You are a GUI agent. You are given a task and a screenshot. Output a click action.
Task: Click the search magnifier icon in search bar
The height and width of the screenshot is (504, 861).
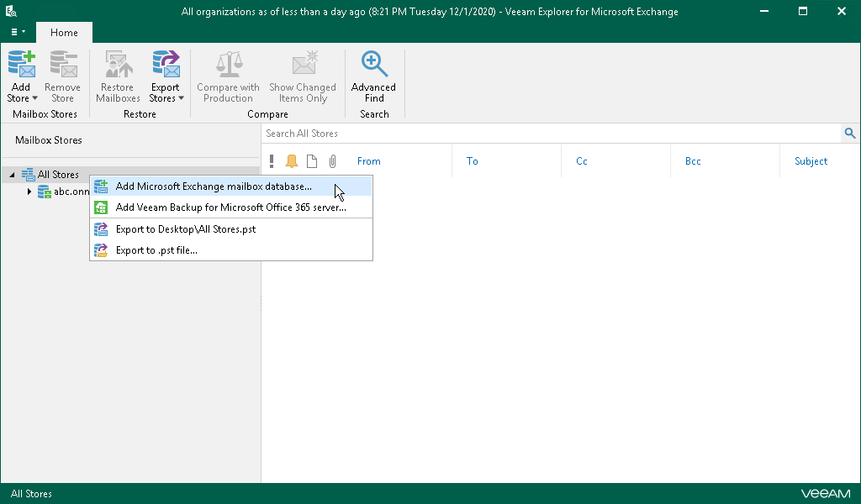point(850,134)
